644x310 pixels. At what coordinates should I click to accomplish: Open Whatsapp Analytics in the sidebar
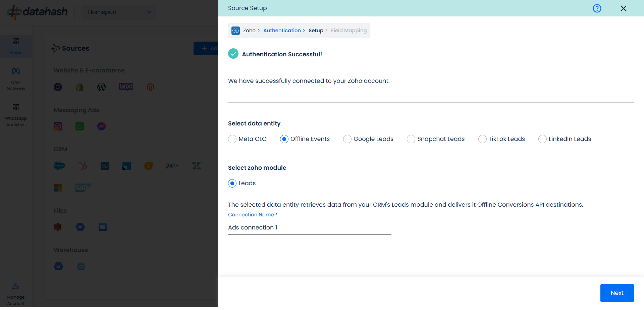[x=16, y=115]
